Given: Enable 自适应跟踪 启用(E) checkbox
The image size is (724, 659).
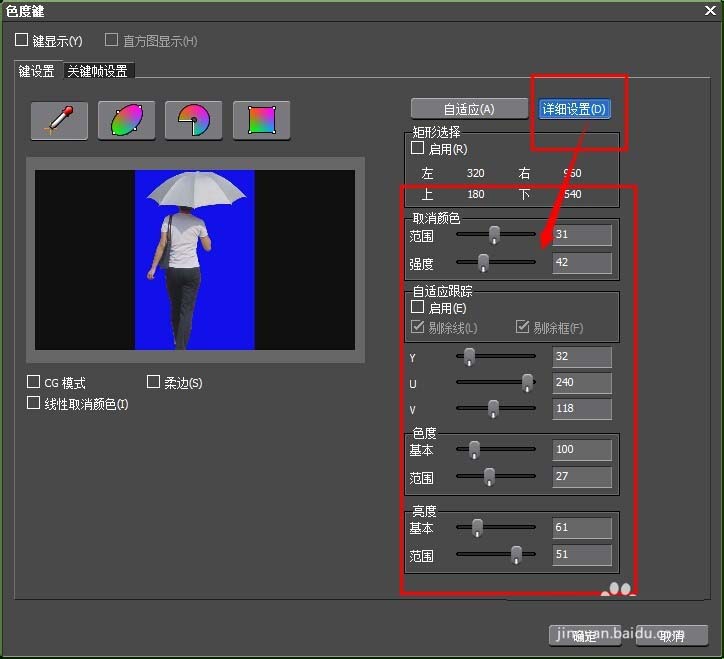Looking at the screenshot, I should (417, 307).
